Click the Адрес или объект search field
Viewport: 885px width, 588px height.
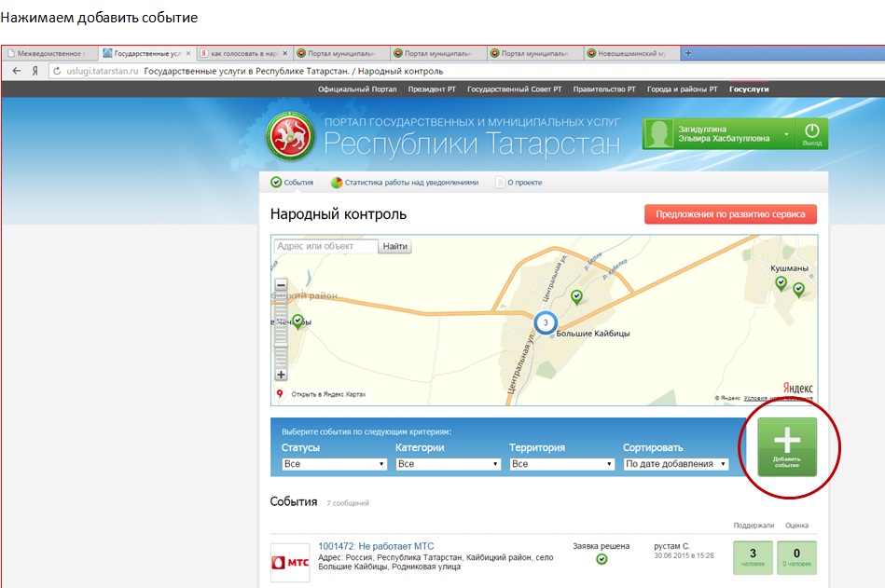(325, 247)
